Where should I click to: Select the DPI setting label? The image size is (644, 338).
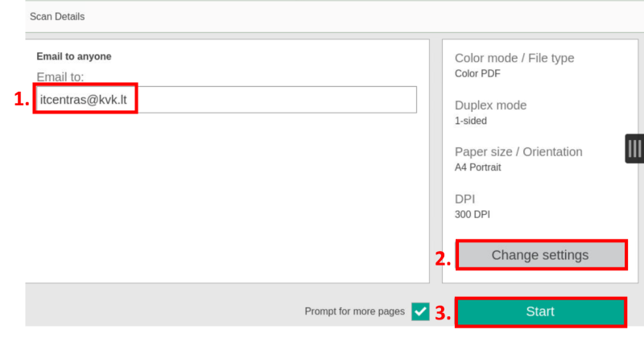[465, 198]
